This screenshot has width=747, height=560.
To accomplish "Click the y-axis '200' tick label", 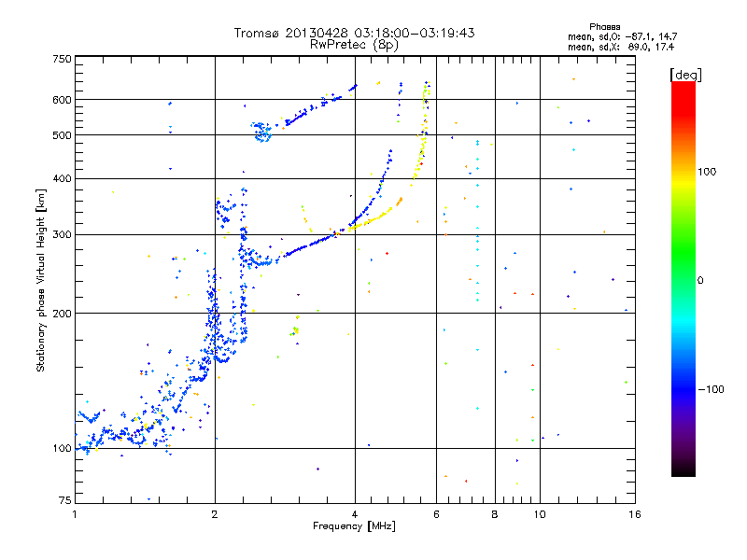I will pos(62,314).
